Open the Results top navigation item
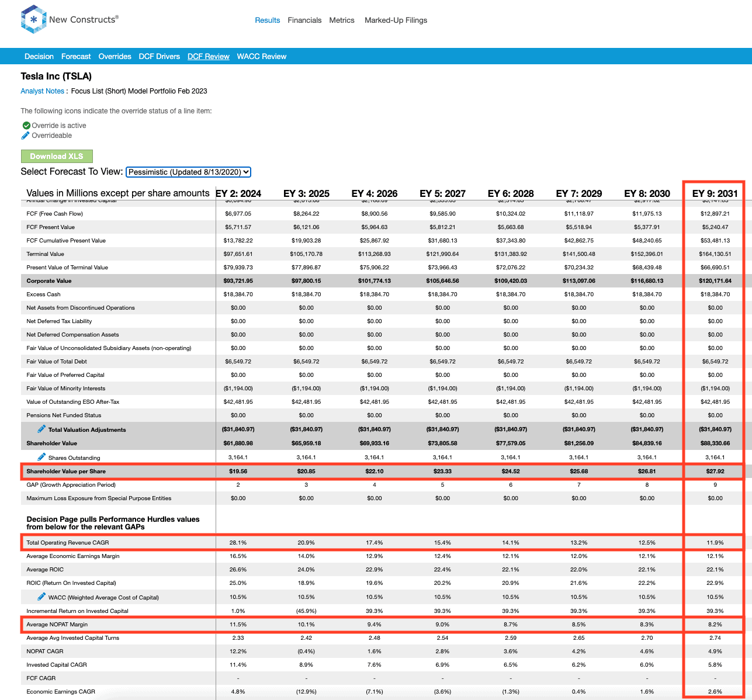Viewport: 752px width, 700px height. tap(268, 20)
